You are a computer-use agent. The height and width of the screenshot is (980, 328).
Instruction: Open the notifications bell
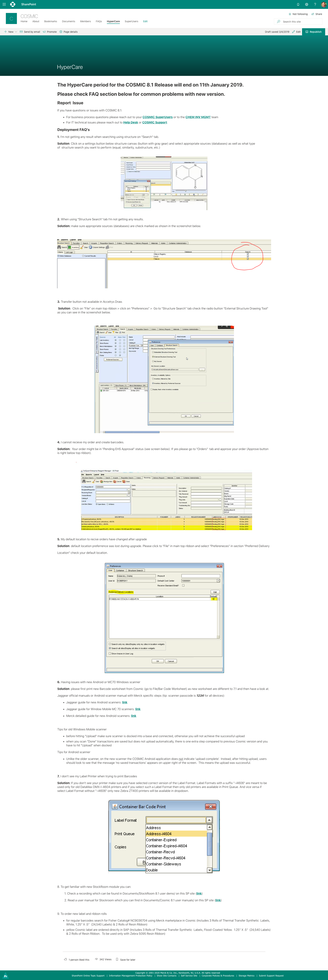[298, 4]
